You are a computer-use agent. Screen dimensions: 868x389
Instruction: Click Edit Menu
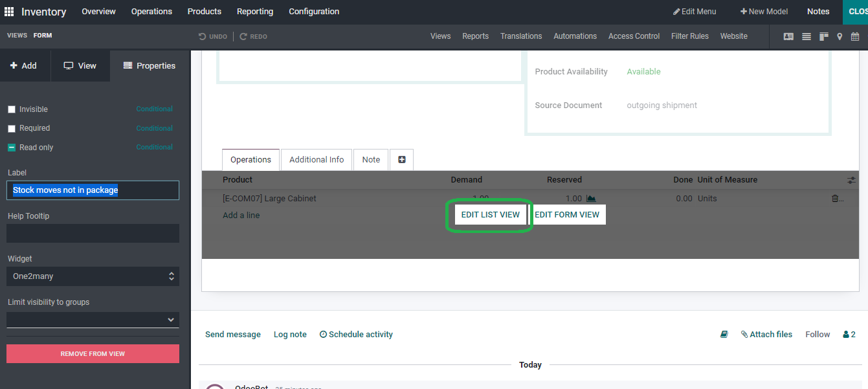click(695, 12)
